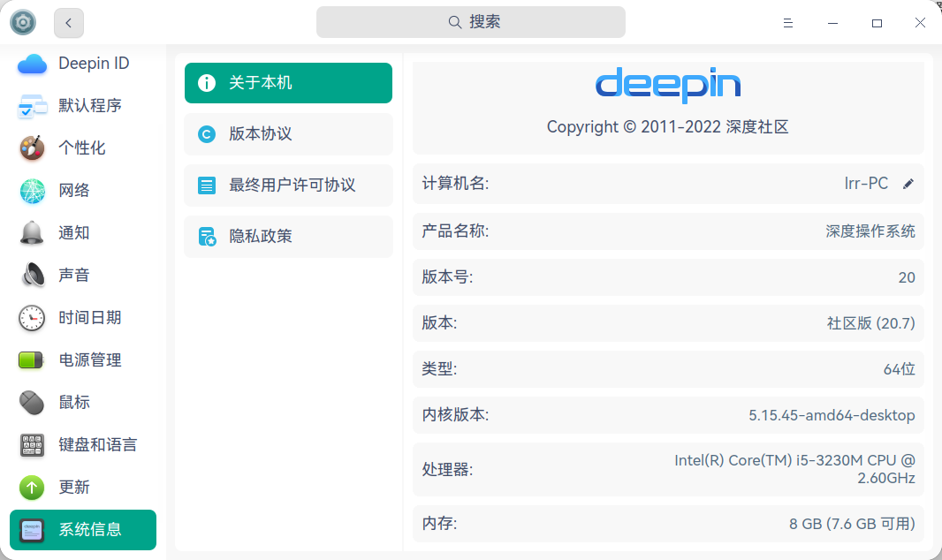The width and height of the screenshot is (942, 560).
Task: Click the Keyboard and Language (键盘和语言) icon
Action: (32, 445)
